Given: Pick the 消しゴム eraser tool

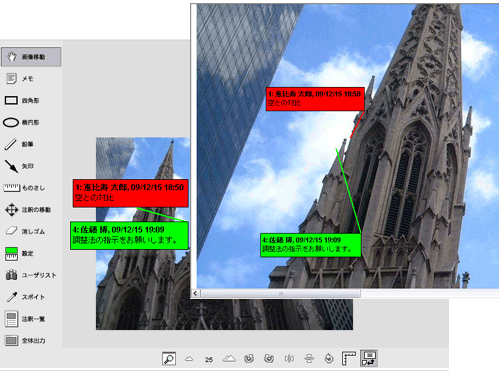Looking at the screenshot, I should (25, 231).
